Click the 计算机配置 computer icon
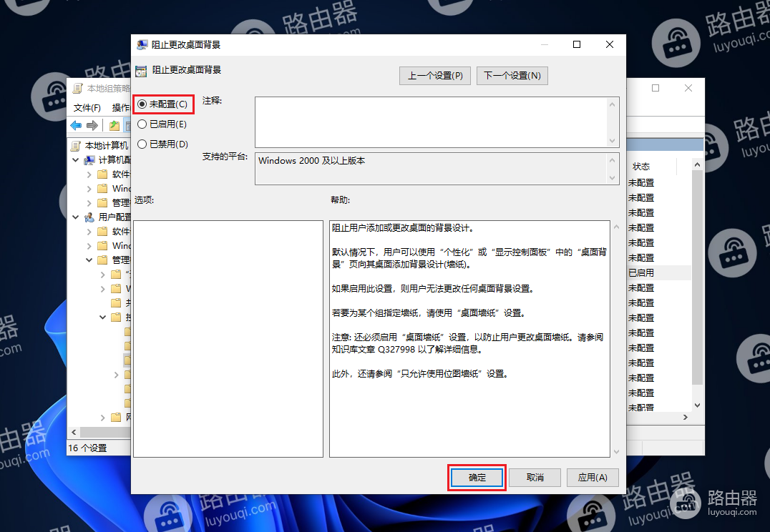Image resolution: width=770 pixels, height=532 pixels. (x=89, y=160)
